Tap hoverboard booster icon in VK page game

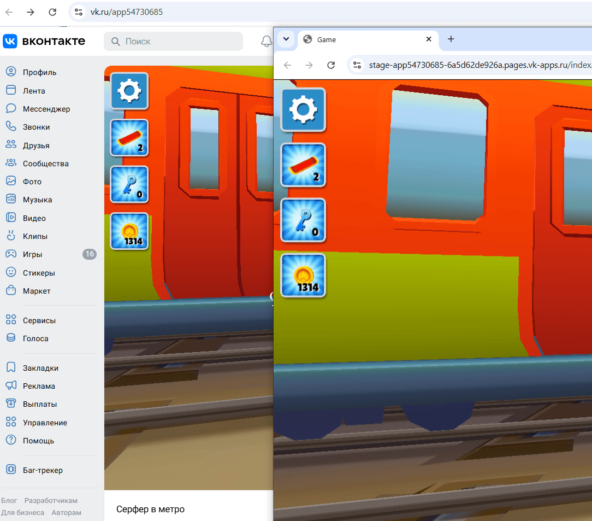tap(129, 138)
